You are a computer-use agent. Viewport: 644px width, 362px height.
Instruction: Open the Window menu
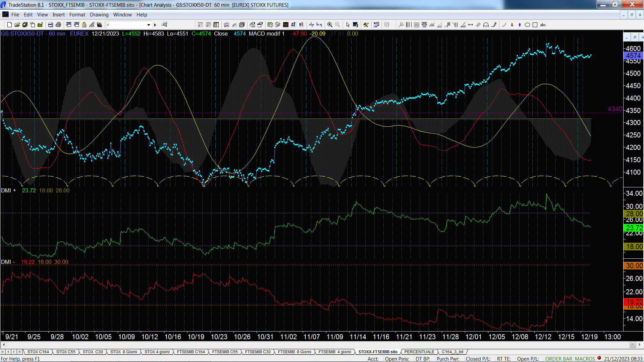(x=122, y=15)
